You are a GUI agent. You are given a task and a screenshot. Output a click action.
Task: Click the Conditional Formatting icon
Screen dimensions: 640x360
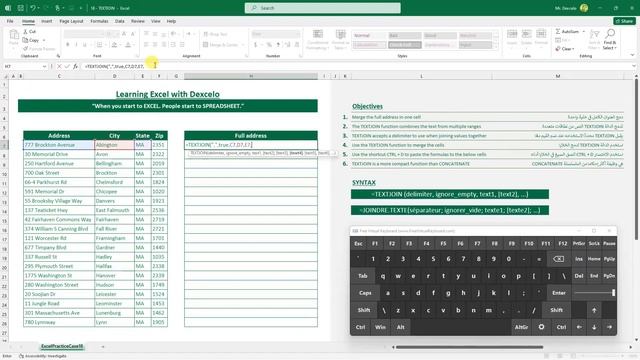point(318,34)
